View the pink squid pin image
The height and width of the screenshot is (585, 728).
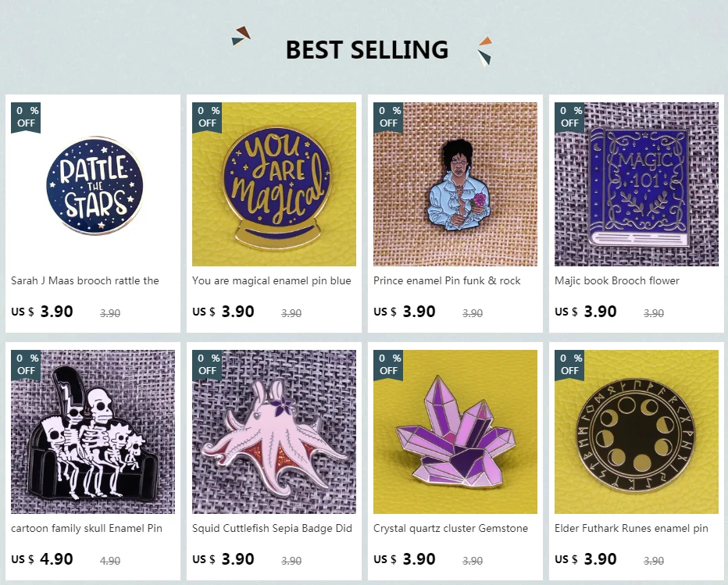pos(274,432)
